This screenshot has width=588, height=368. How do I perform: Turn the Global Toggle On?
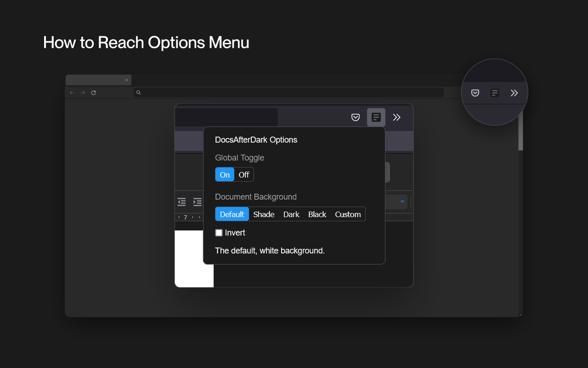[225, 175]
